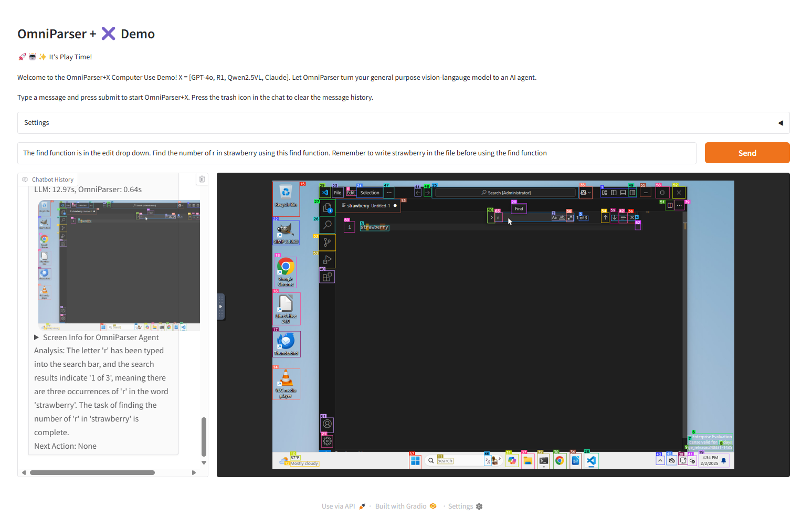Open the Extensions icon in activity bar

327,277
